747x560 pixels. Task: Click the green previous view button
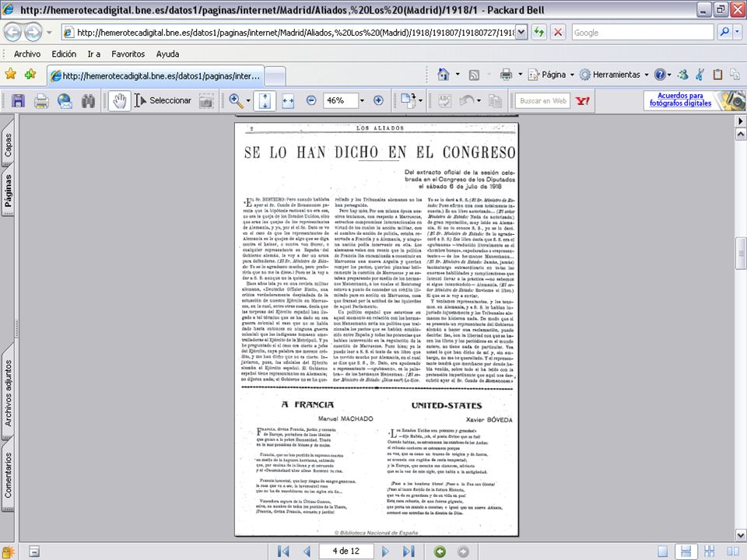pyautogui.click(x=440, y=551)
